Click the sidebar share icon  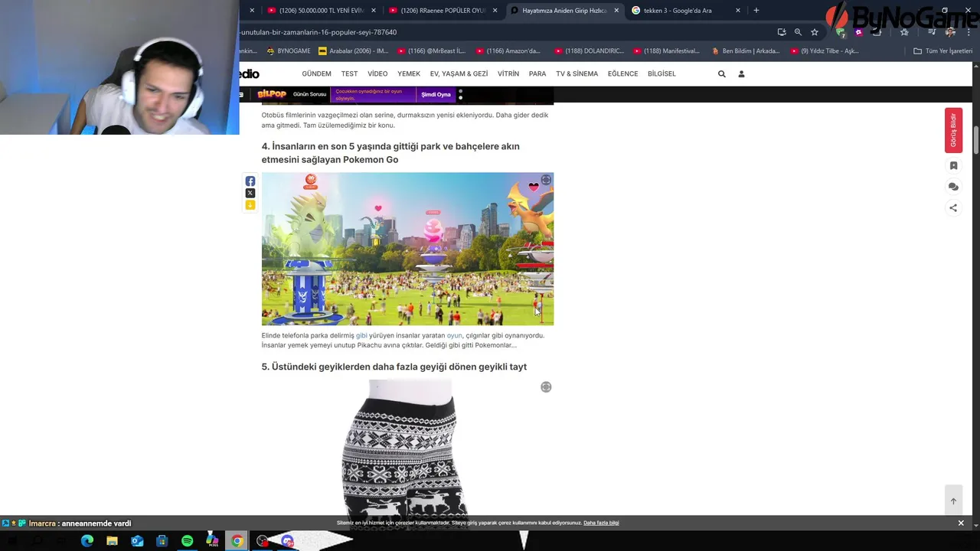point(953,207)
